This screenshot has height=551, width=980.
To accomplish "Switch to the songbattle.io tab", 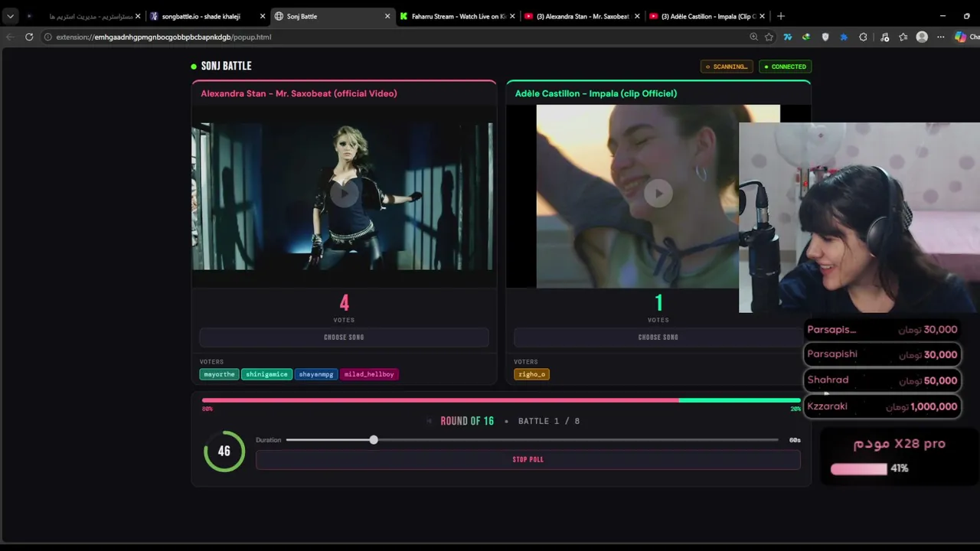I will (x=207, y=16).
